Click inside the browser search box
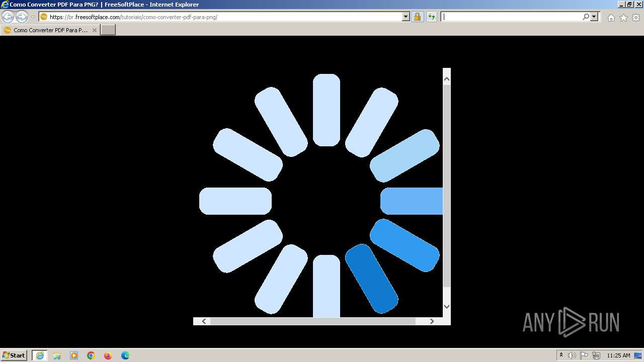 click(x=511, y=17)
